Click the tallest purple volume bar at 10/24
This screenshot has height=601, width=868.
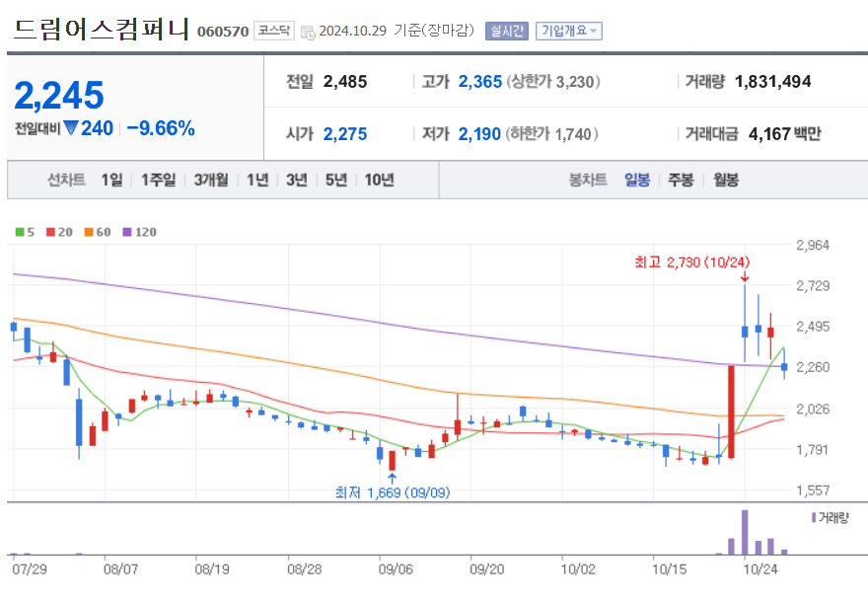745,532
